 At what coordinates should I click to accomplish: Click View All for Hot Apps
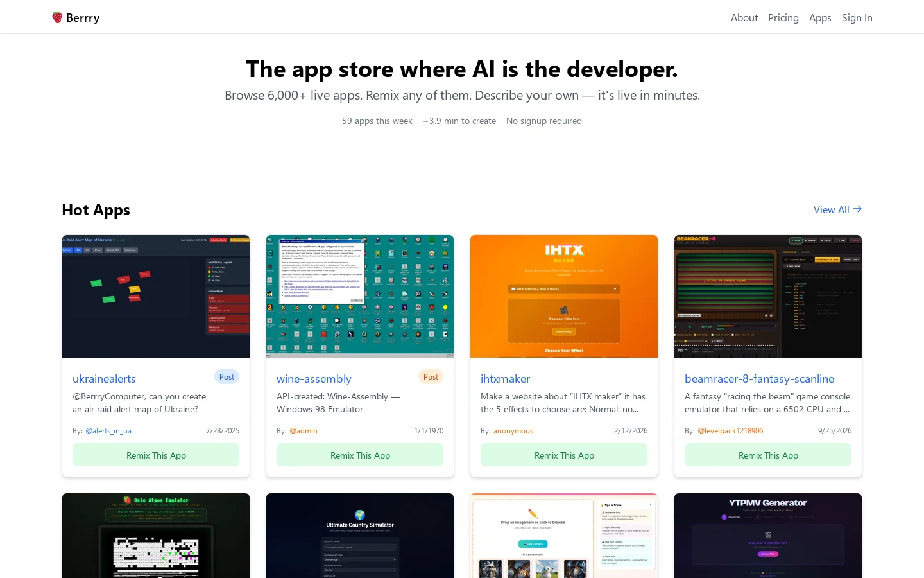[837, 209]
